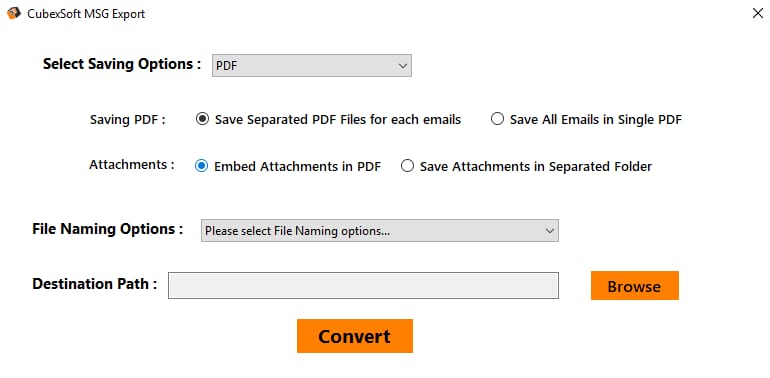Click the Destination Path label
The image size is (770, 378).
(x=95, y=284)
